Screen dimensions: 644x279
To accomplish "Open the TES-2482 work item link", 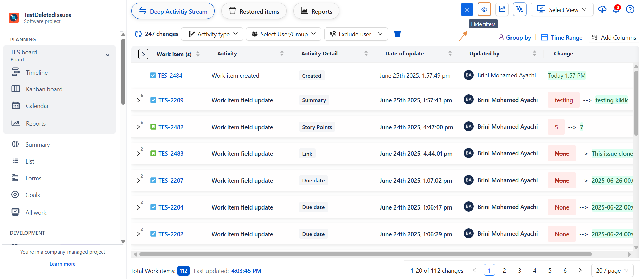I will coord(171,127).
